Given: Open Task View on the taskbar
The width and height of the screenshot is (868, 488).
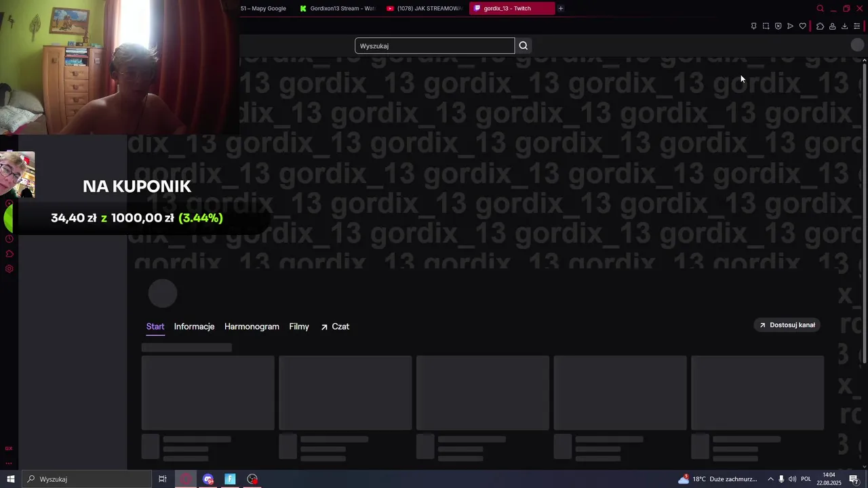Looking at the screenshot, I should [x=163, y=479].
